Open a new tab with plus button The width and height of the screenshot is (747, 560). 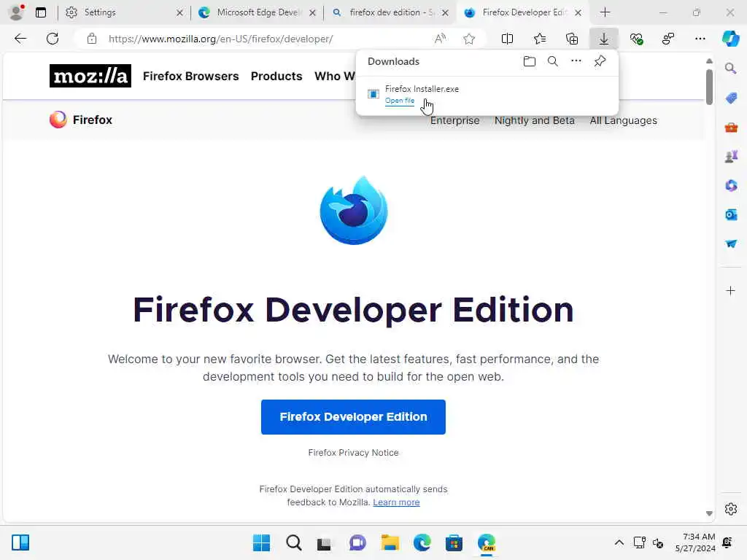pyautogui.click(x=605, y=12)
